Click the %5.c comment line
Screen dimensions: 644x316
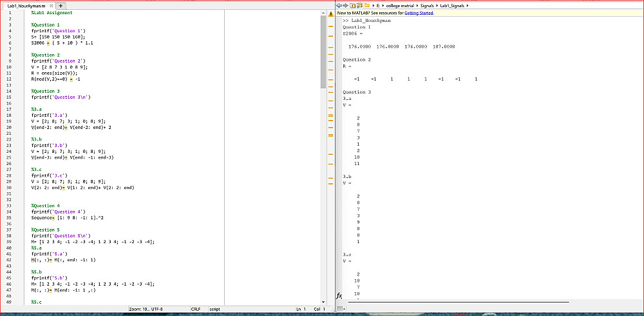[x=37, y=302]
